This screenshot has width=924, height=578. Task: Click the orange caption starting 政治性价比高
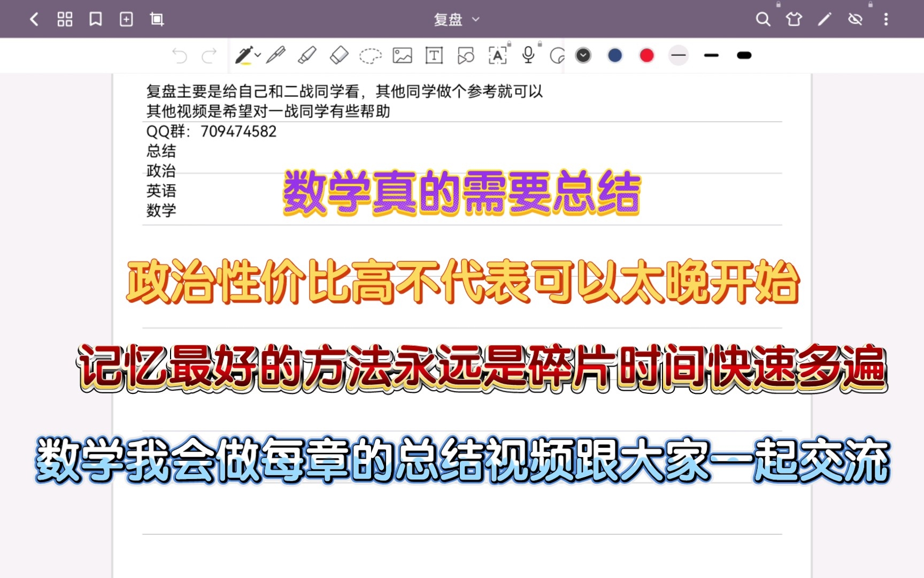[x=463, y=282]
